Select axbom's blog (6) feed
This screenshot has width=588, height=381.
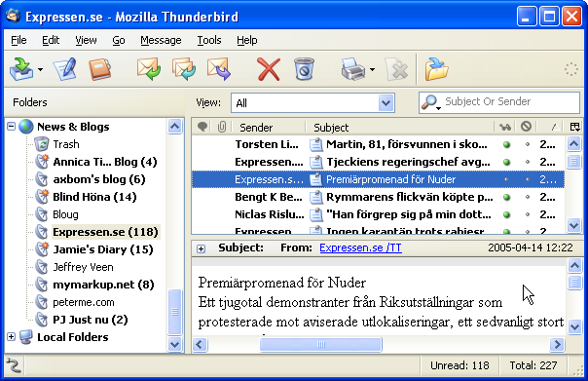(x=99, y=179)
